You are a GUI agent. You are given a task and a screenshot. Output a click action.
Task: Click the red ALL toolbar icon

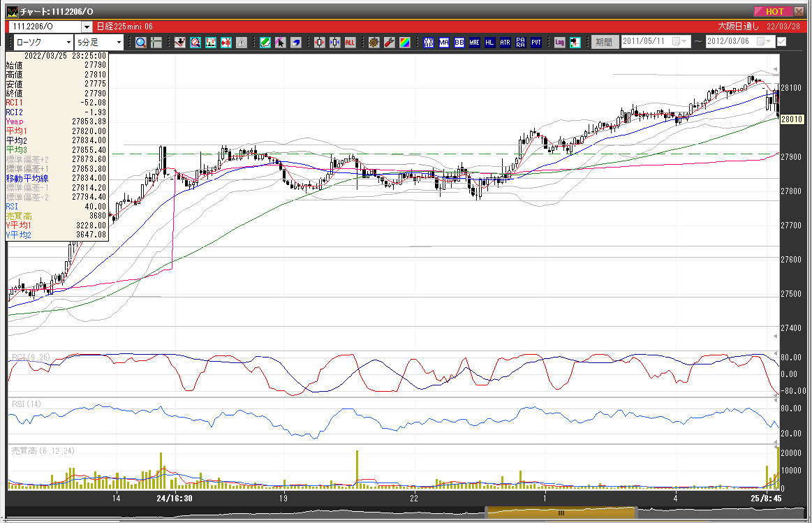350,43
